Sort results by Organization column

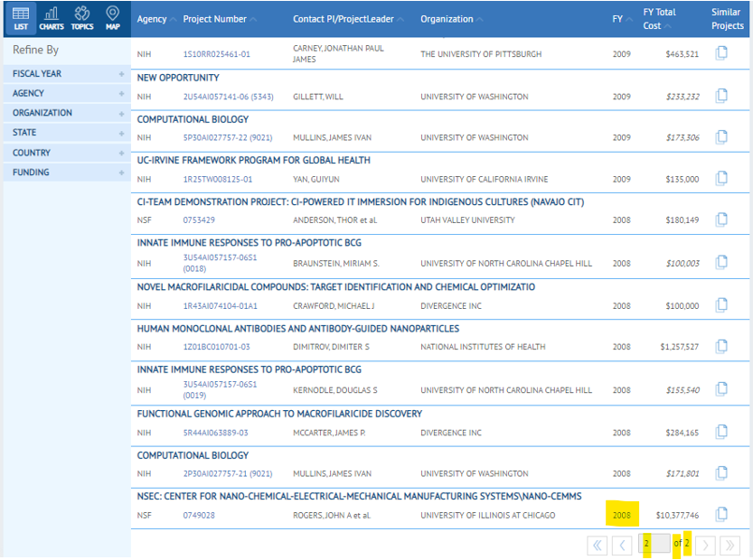(451, 19)
